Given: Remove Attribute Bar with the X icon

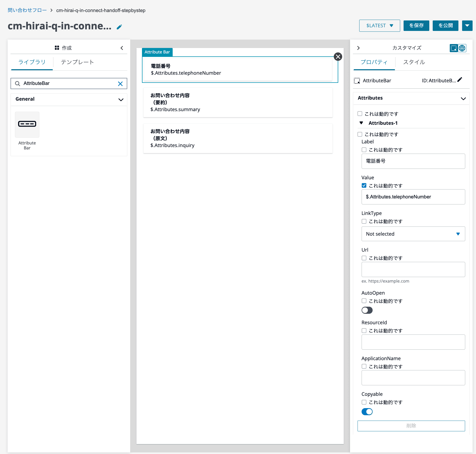Looking at the screenshot, I should [x=338, y=57].
